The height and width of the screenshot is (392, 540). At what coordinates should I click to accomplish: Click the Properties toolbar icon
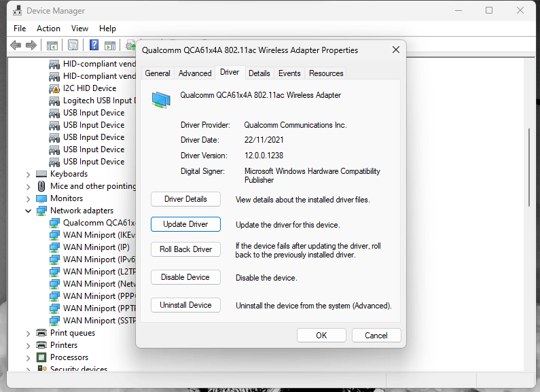pyautogui.click(x=73, y=45)
